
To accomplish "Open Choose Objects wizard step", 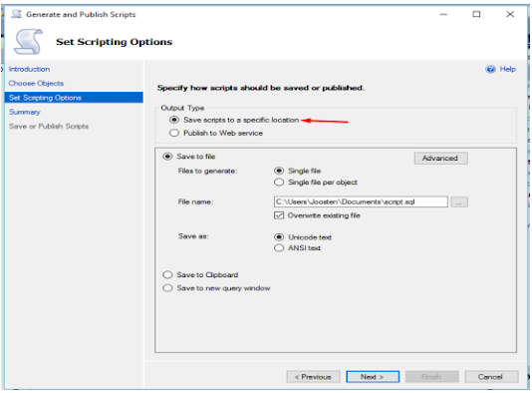I will point(36,84).
